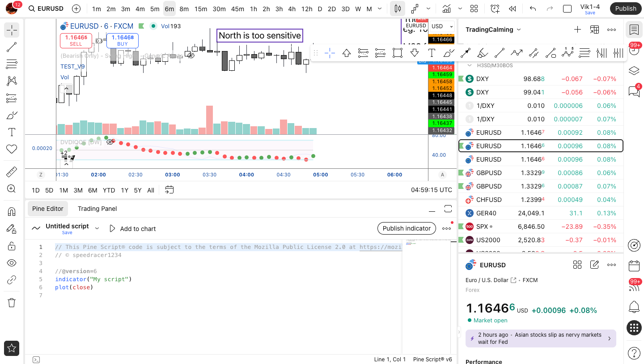Image resolution: width=644 pixels, height=364 pixels.
Task: Open the calendar icon in the right sidebar
Action: tap(634, 266)
